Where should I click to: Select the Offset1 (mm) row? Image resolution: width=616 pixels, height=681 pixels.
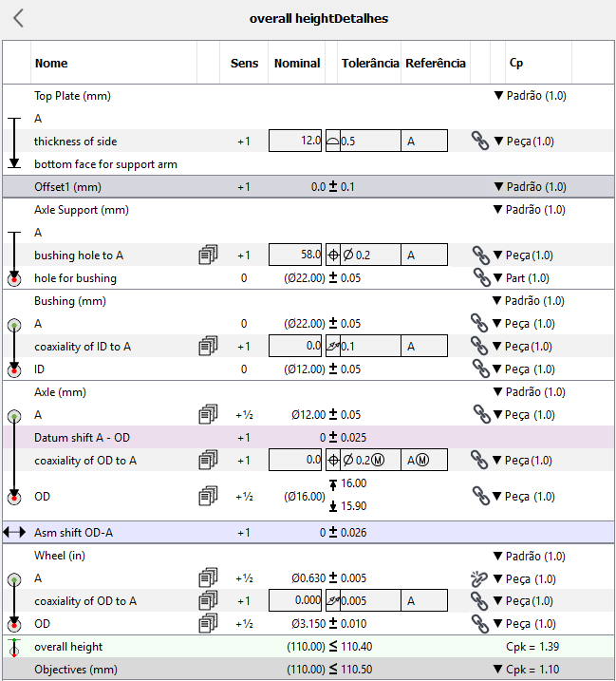coord(308,187)
